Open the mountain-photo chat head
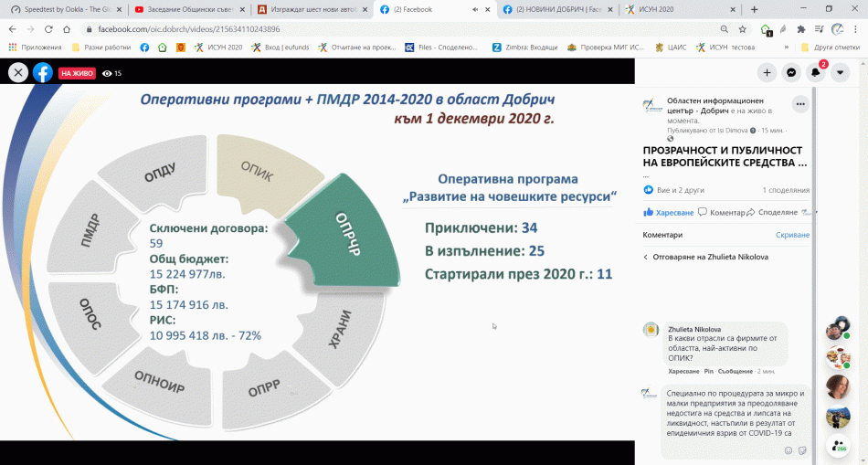868x465 pixels. 838,417
